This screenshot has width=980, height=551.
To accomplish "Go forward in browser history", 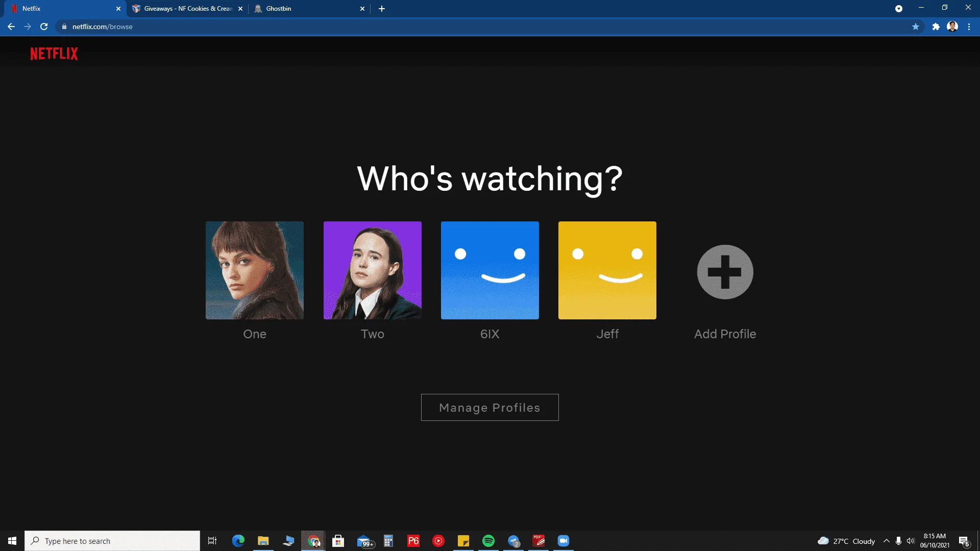I will (28, 27).
